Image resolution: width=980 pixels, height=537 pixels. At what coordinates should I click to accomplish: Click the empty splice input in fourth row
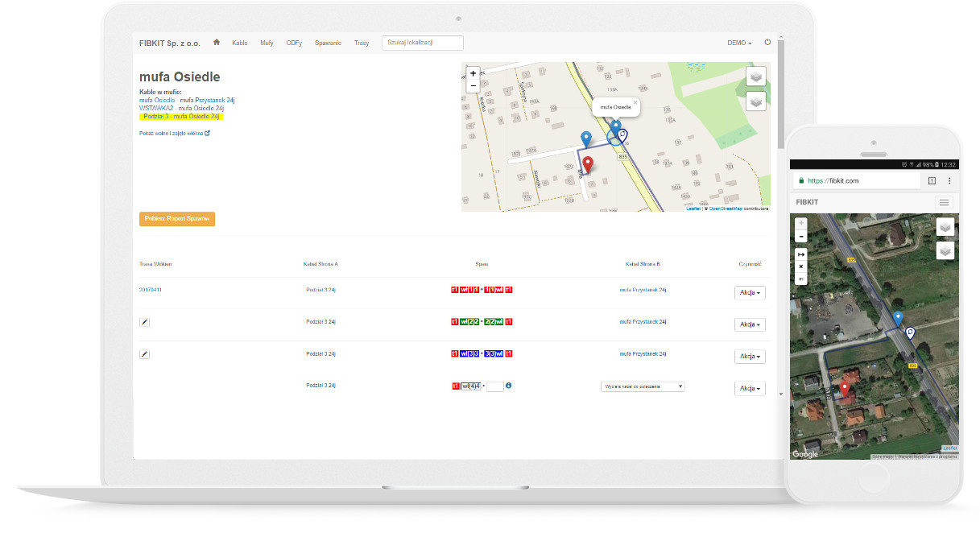tap(495, 386)
